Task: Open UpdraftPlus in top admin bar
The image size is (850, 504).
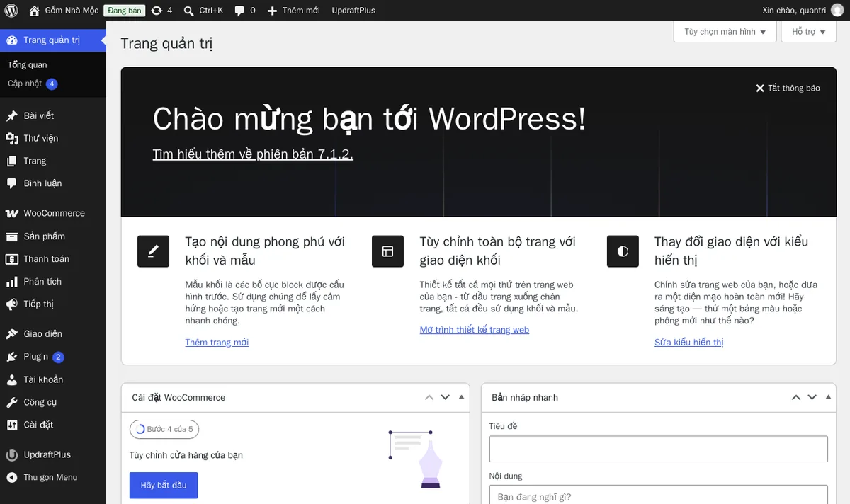Action: tap(353, 11)
